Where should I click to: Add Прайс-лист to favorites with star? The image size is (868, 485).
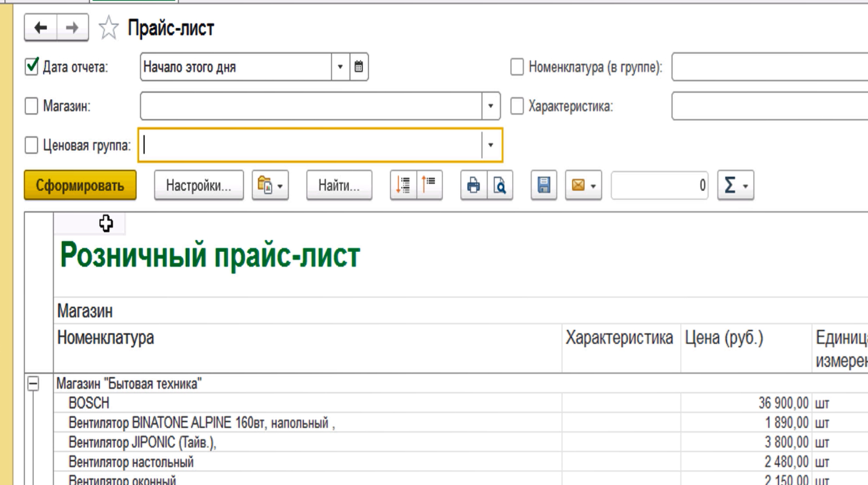coord(109,28)
